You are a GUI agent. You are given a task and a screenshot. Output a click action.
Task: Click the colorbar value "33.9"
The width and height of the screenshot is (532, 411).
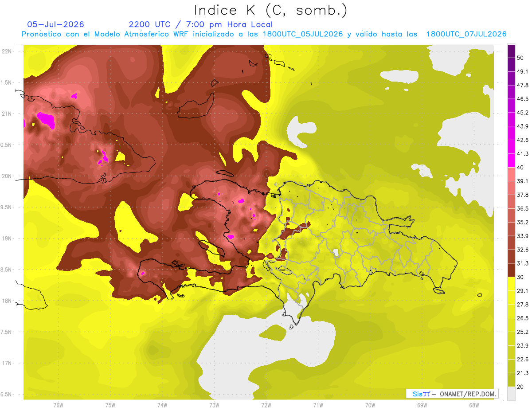pos(522,236)
